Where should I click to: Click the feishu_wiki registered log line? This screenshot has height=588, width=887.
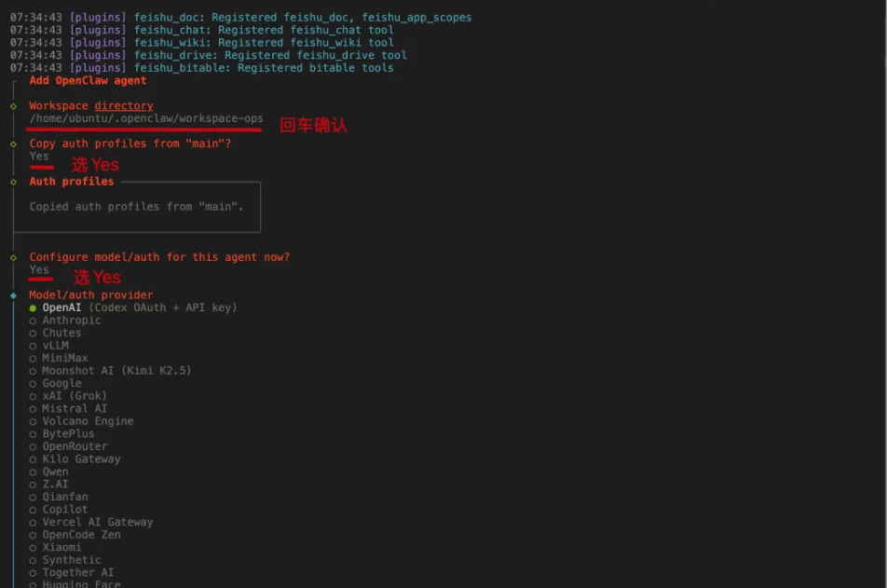coord(202,43)
